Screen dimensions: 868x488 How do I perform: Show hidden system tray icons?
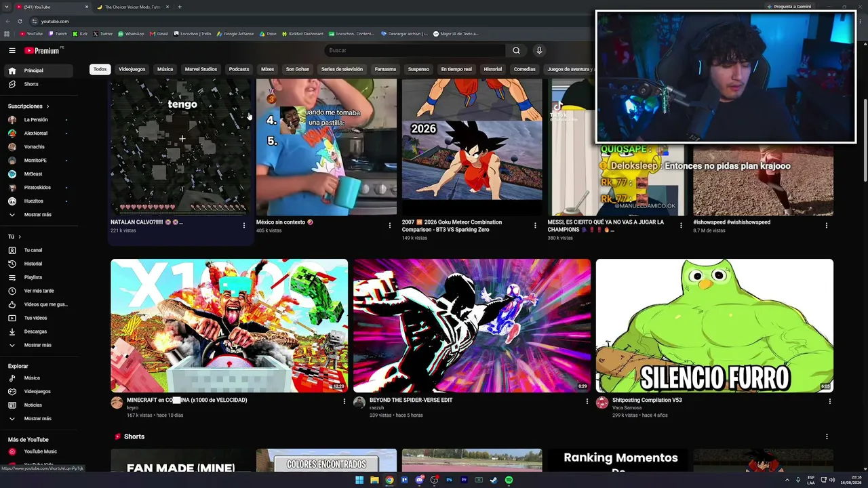[787, 480]
